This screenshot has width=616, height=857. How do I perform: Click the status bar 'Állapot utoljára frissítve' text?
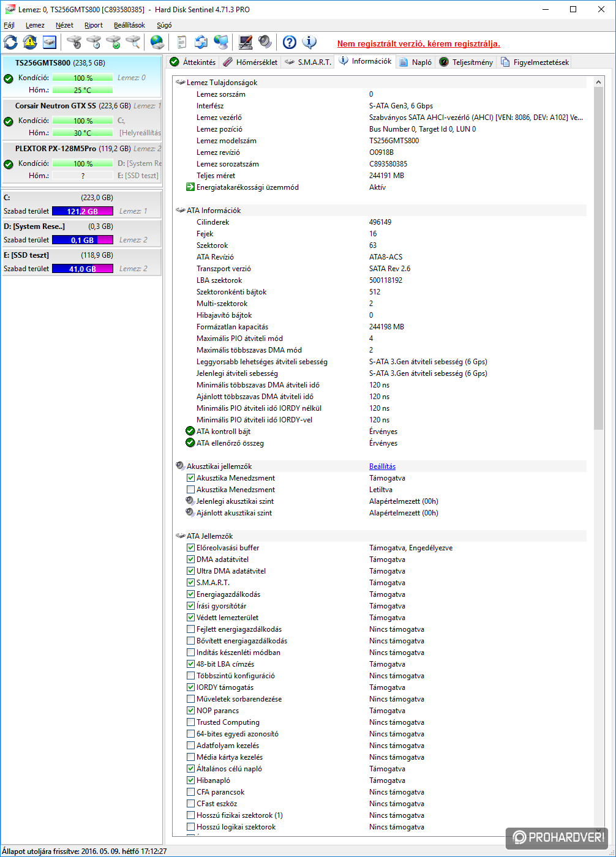coord(85,851)
